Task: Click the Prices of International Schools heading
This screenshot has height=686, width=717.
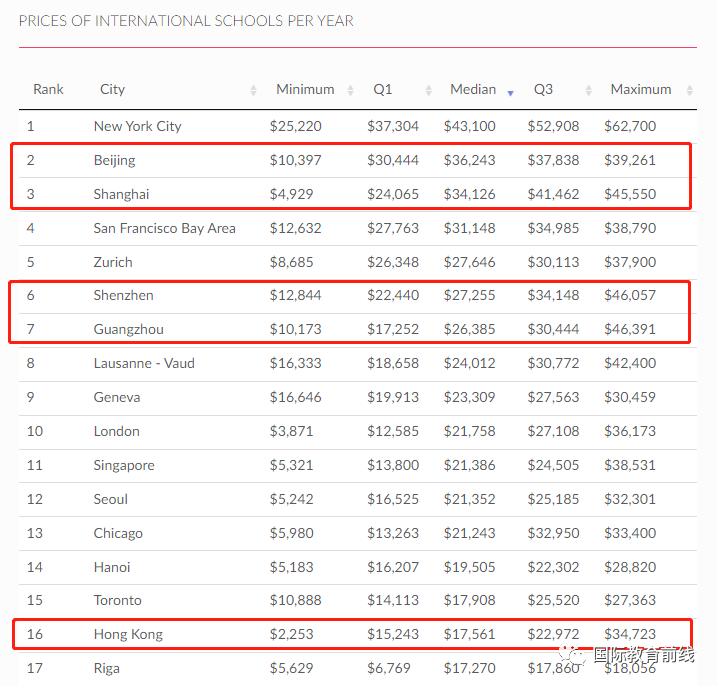Action: (x=186, y=21)
